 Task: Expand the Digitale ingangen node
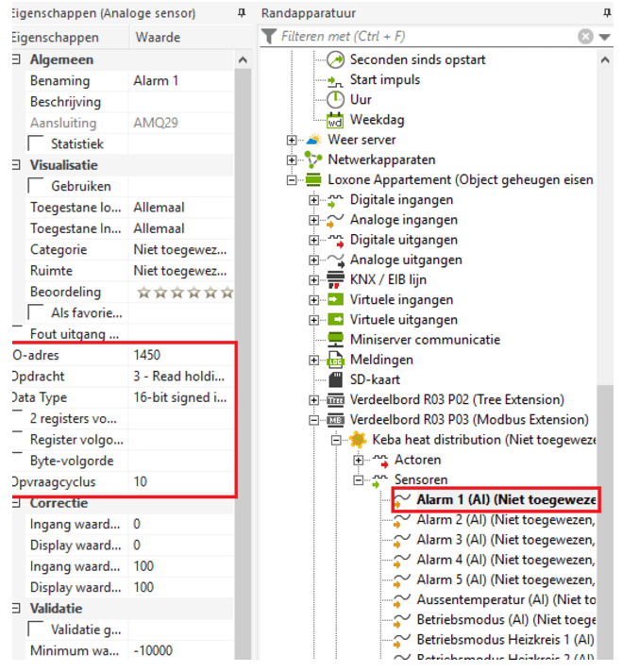click(x=314, y=200)
